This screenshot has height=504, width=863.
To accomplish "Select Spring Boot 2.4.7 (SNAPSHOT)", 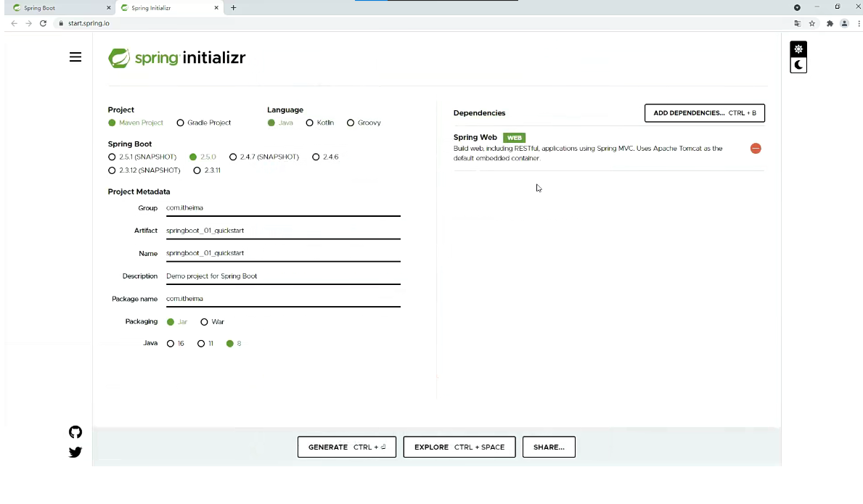I will tap(233, 157).
